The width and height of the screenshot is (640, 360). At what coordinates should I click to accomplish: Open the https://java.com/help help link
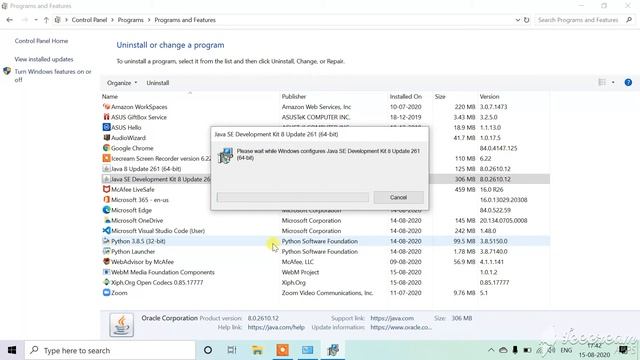tap(276, 327)
